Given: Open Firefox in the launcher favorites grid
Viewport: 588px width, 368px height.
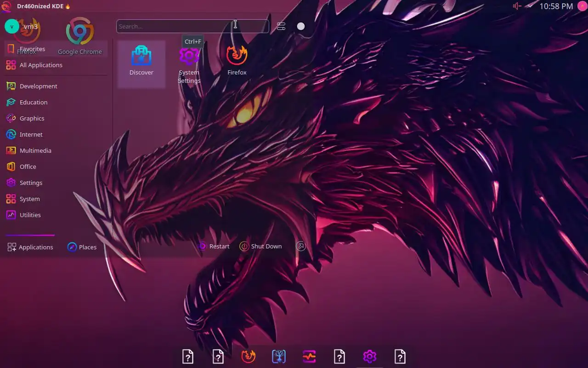Looking at the screenshot, I should click(237, 64).
